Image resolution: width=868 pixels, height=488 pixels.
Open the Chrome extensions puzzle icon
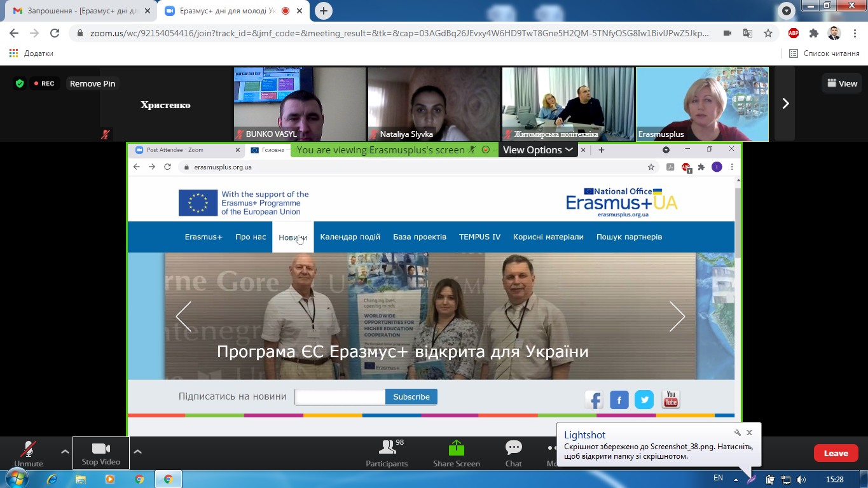tap(814, 33)
